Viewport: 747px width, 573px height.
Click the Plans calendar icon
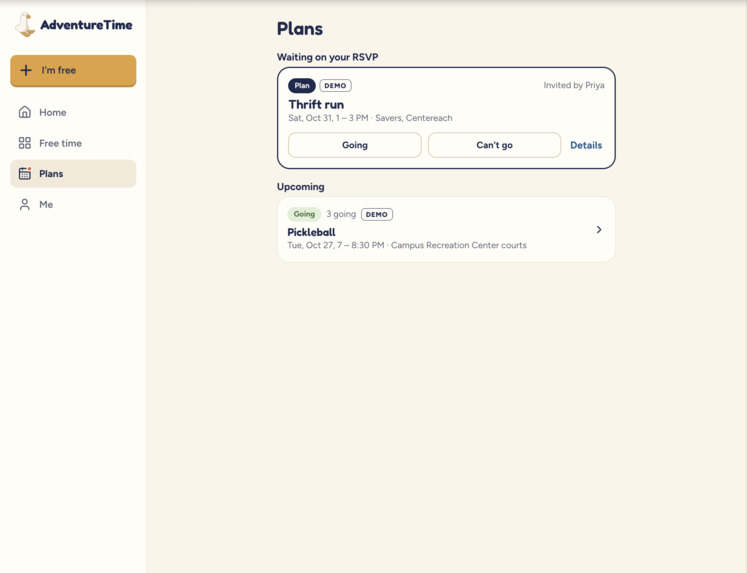[25, 173]
